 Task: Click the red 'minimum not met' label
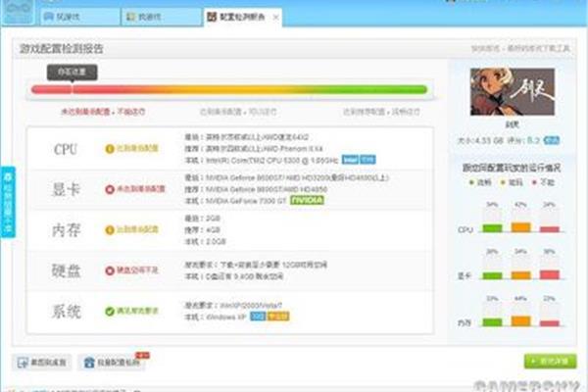pos(103,112)
